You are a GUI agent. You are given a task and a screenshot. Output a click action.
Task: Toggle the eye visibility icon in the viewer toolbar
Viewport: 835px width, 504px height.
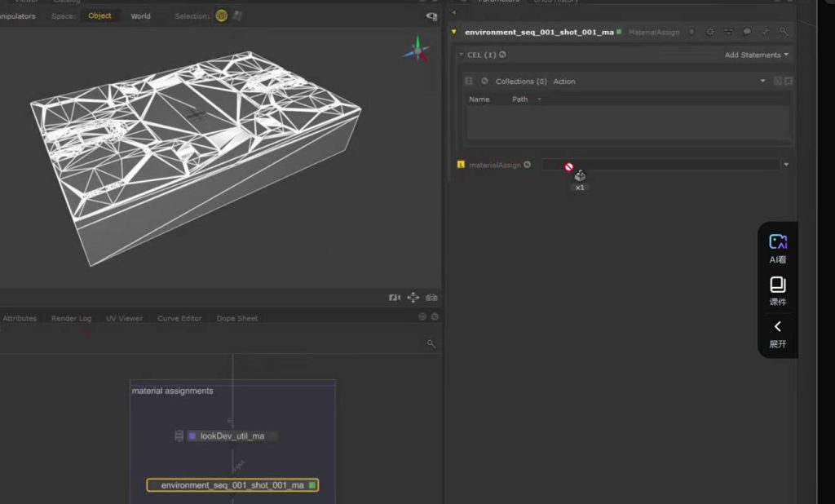431,16
